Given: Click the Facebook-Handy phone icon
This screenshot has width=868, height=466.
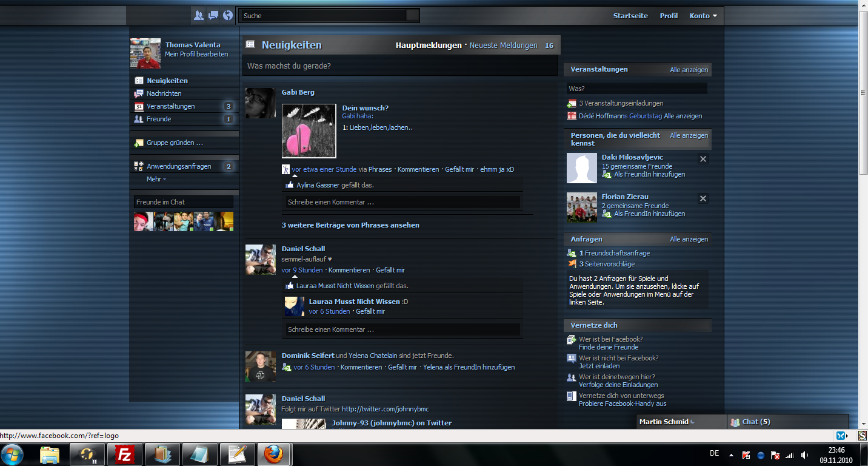Looking at the screenshot, I should pos(571,396).
